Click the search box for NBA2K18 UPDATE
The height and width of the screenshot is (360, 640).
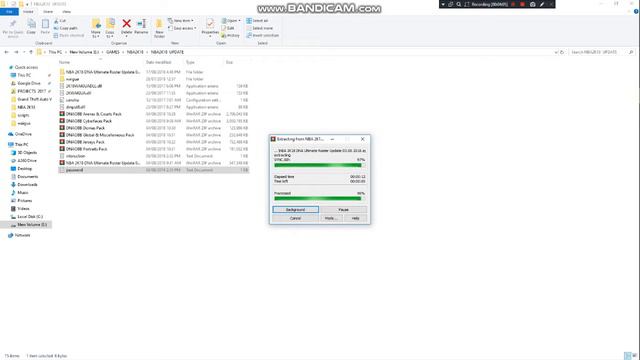[x=602, y=52]
